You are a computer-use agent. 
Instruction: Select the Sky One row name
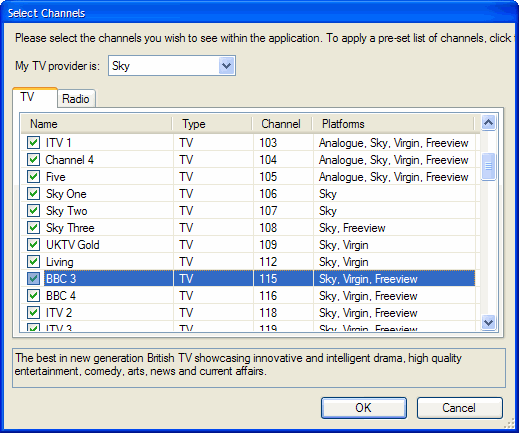[x=66, y=194]
